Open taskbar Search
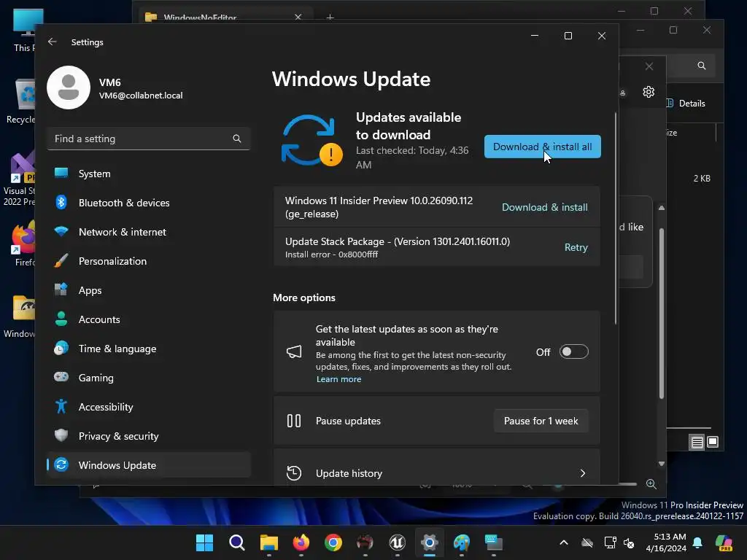Screen dimensions: 747x560 [237, 542]
